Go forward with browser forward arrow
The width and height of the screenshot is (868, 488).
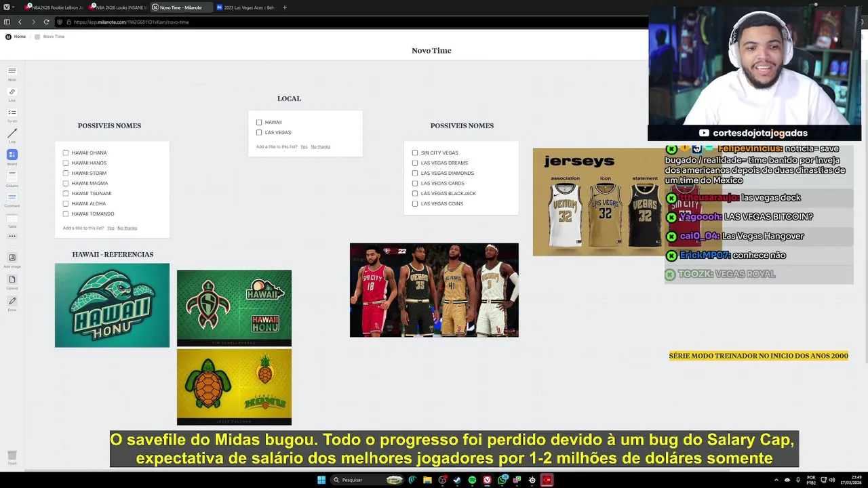(33, 22)
